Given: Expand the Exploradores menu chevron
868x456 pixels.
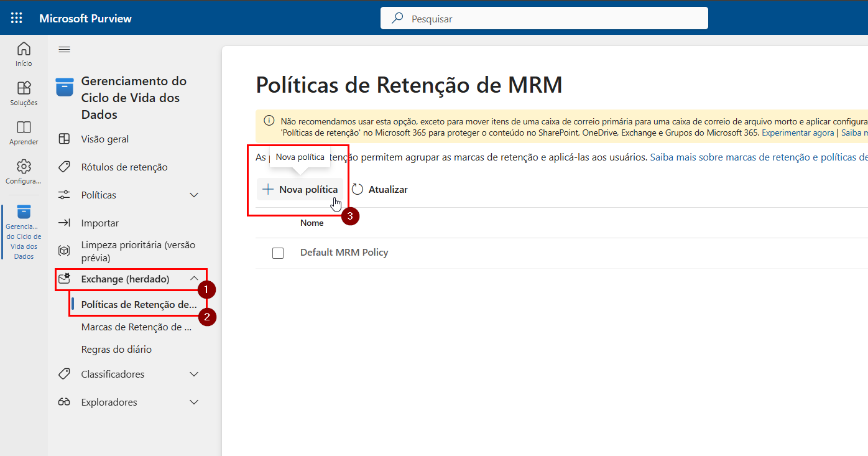Looking at the screenshot, I should [194, 402].
